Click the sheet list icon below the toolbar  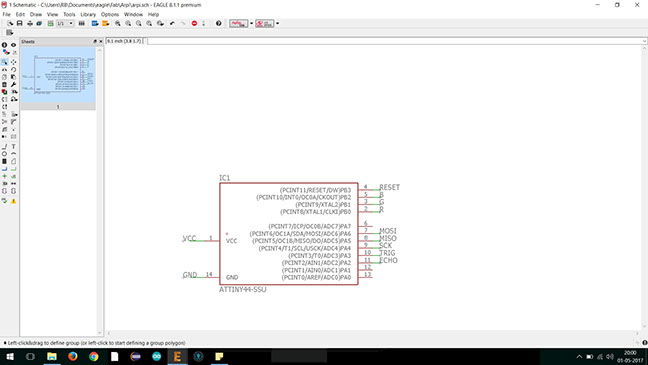10,33
